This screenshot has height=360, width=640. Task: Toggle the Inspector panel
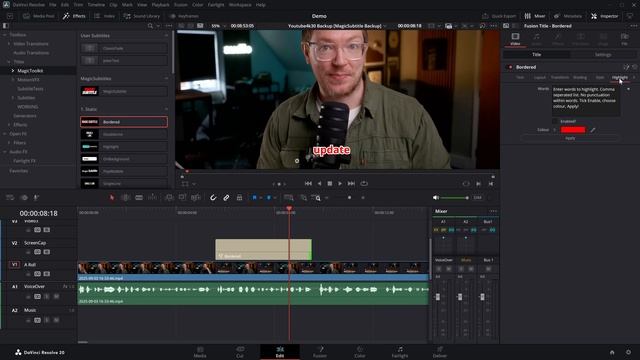(x=605, y=16)
